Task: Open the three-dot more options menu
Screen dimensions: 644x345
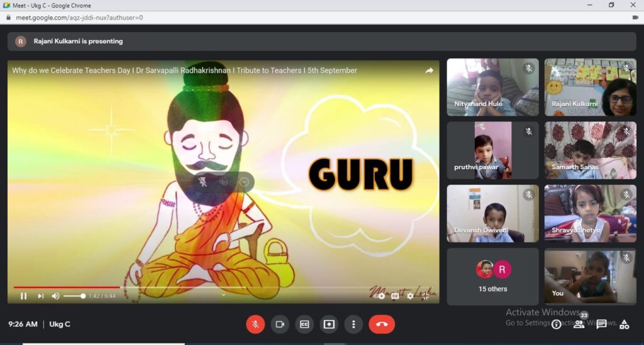Action: point(353,324)
